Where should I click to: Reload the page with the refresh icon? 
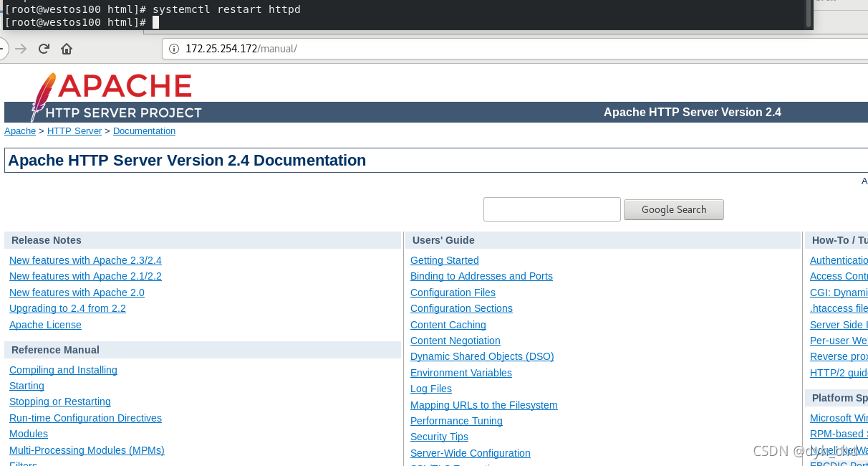(x=44, y=49)
